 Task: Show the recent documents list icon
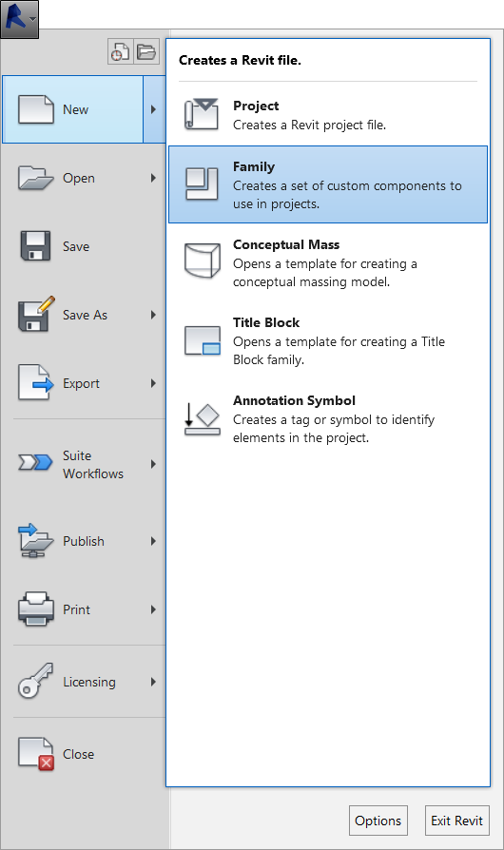click(x=121, y=52)
